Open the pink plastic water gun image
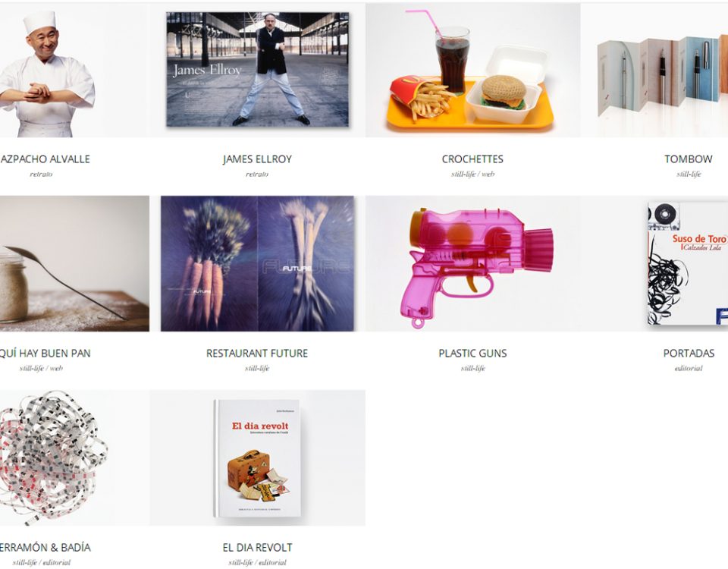The image size is (728, 569). pyautogui.click(x=472, y=263)
